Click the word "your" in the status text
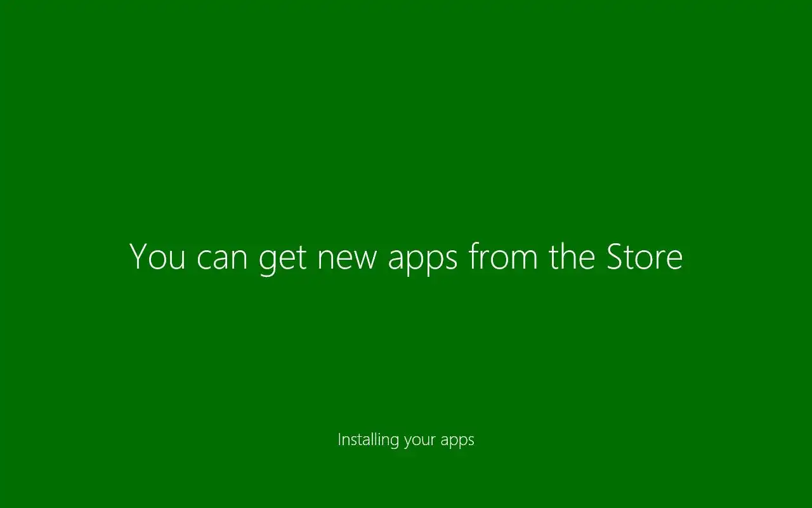 pos(420,442)
